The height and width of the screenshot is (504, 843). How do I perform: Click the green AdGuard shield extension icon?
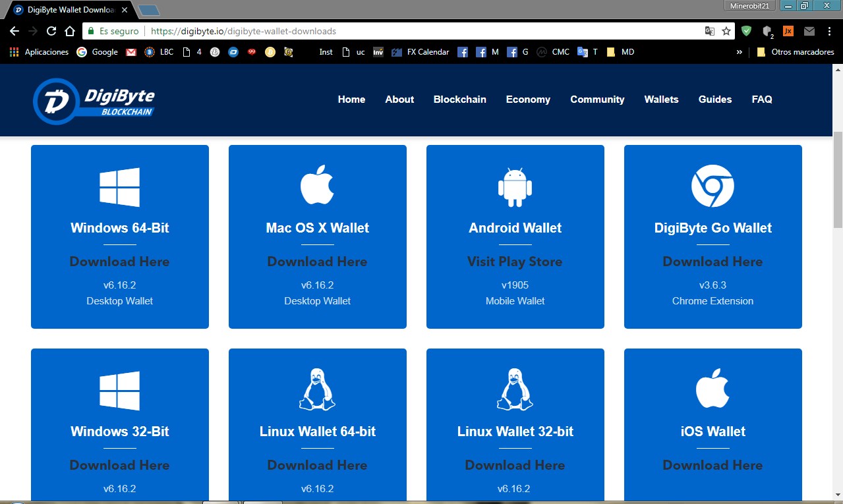point(745,31)
